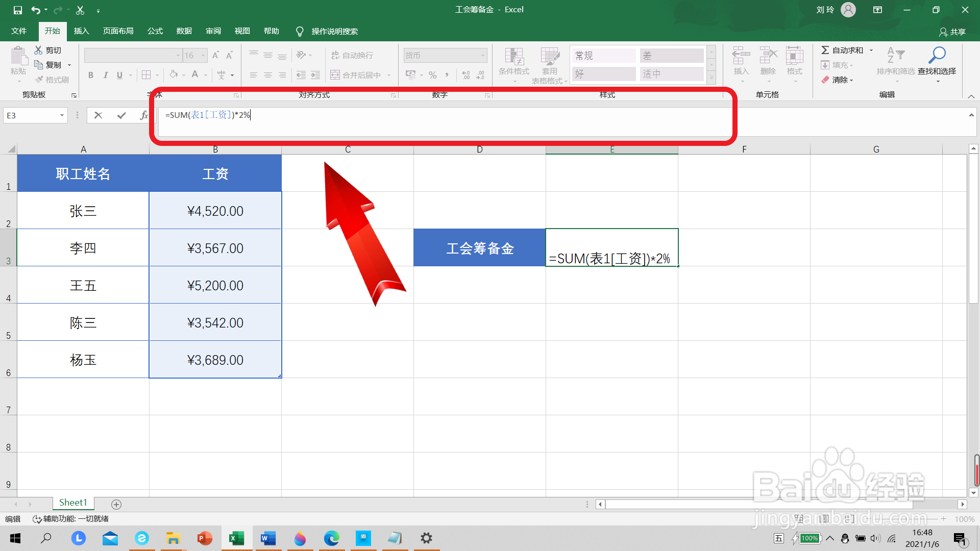Select the 好 cell style
This screenshot has height=551, width=980.
click(604, 74)
